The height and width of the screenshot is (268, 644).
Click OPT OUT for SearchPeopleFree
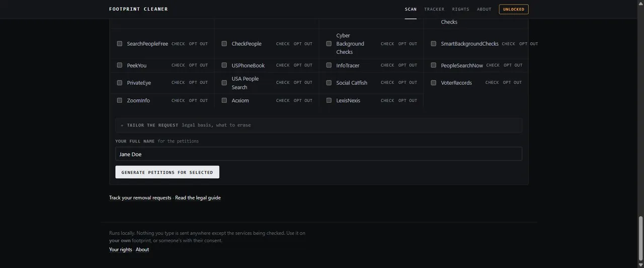(x=198, y=44)
